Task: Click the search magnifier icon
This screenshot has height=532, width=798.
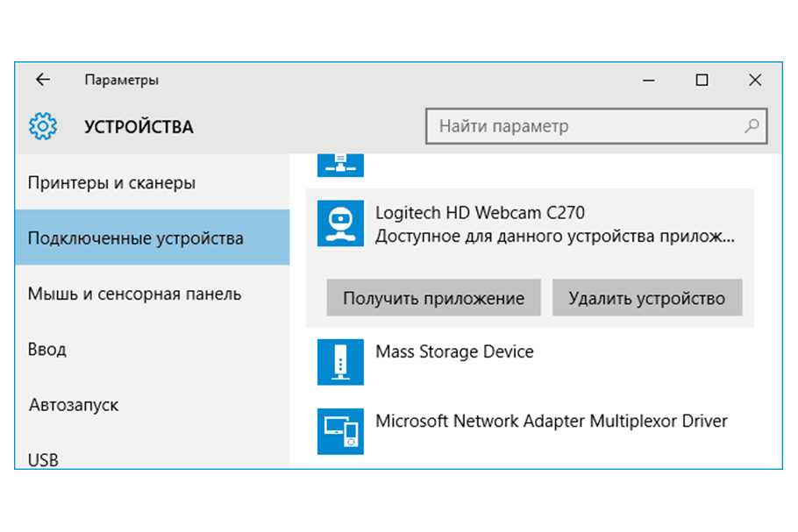Action: pyautogui.click(x=752, y=126)
